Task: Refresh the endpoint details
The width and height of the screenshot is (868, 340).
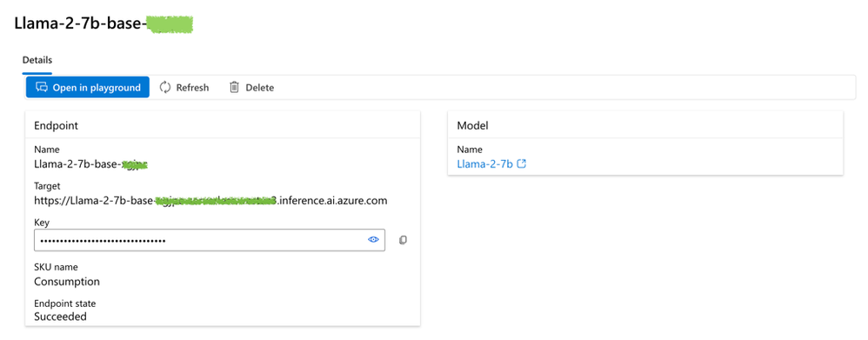Action: click(x=184, y=88)
